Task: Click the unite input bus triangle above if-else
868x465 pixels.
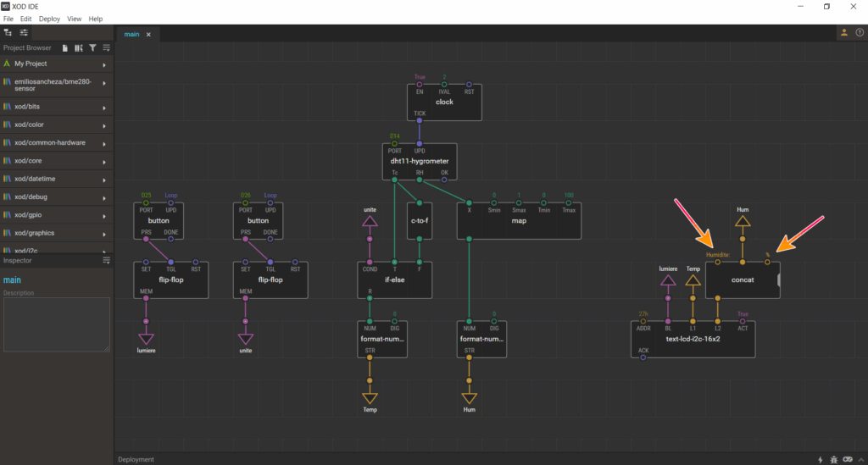Action: (x=370, y=221)
